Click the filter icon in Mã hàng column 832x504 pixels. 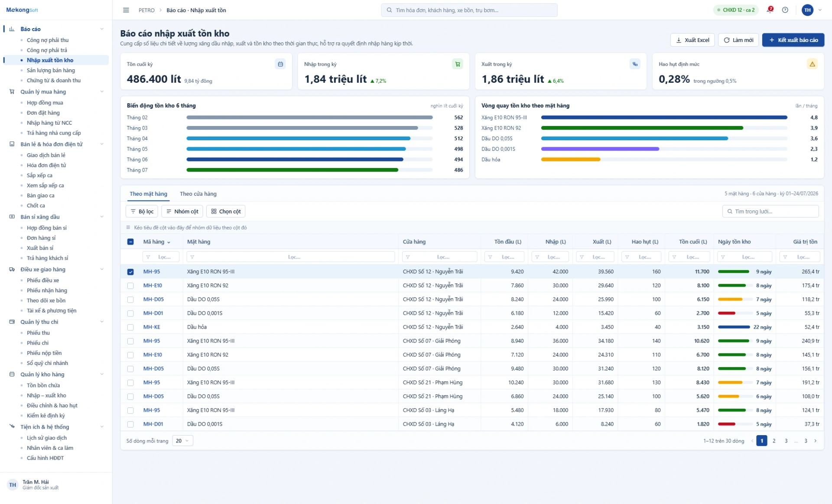[x=148, y=257]
